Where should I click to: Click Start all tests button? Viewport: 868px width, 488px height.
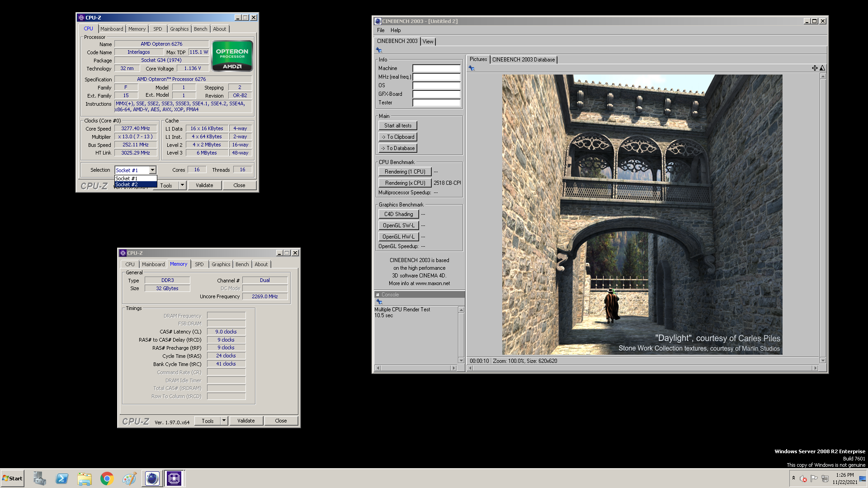click(x=398, y=126)
